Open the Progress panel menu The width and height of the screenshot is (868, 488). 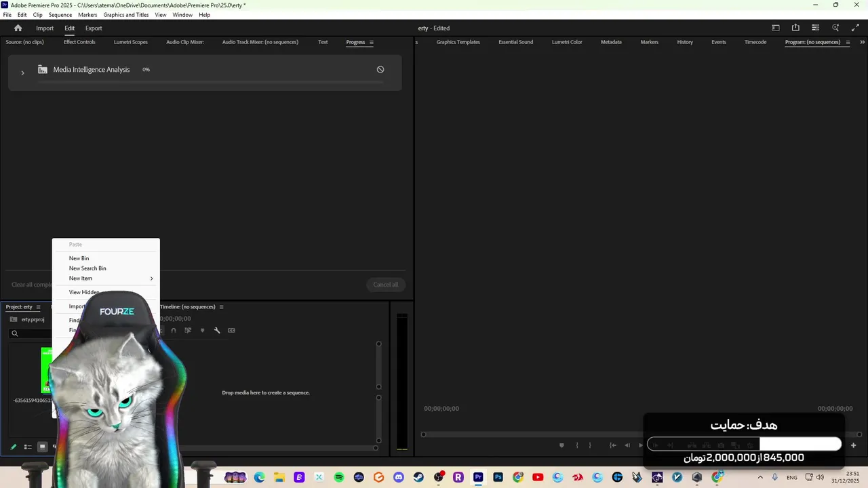coord(371,42)
